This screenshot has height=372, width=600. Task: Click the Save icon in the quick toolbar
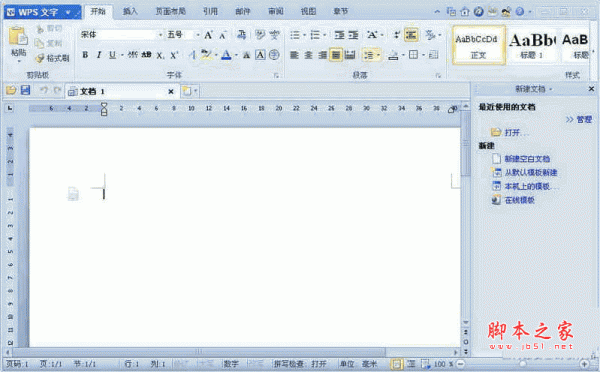tap(25, 91)
